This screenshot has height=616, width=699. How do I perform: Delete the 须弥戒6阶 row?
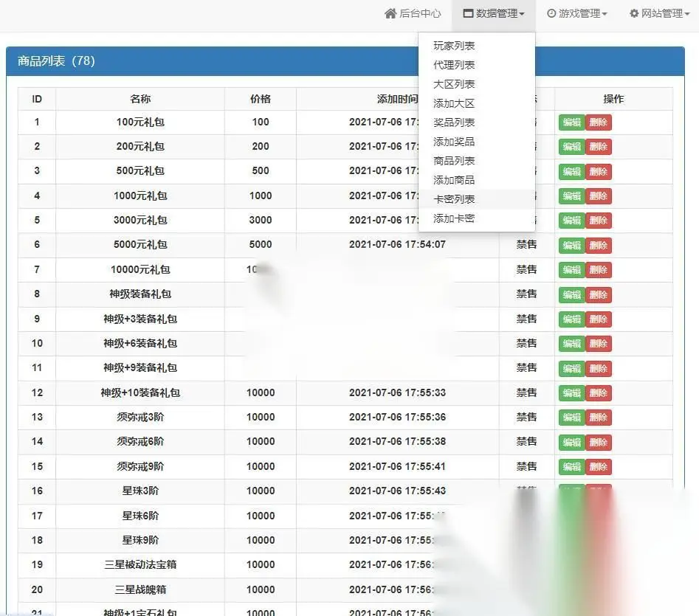point(599,443)
